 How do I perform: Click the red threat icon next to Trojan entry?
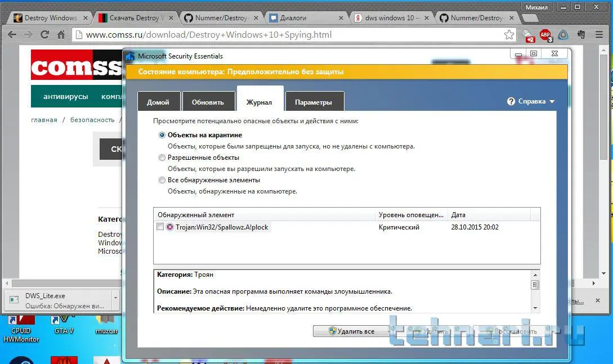pyautogui.click(x=169, y=227)
